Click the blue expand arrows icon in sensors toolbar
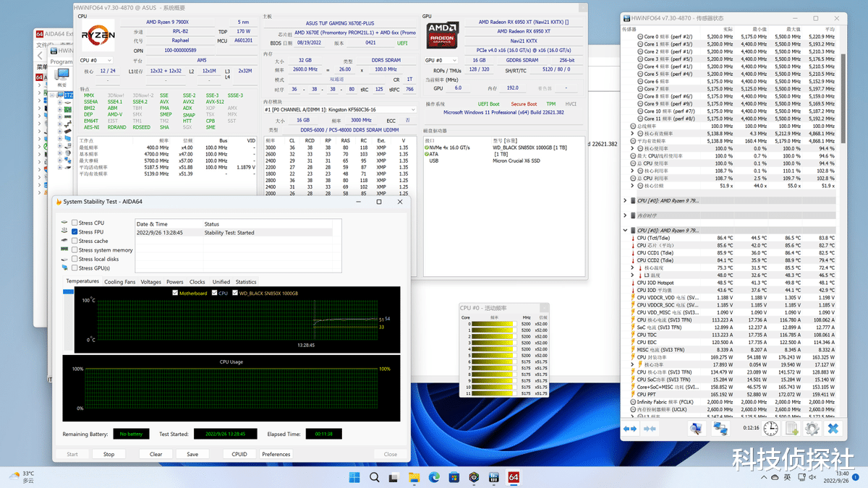Screen dimensions: 868x488 [630, 428]
